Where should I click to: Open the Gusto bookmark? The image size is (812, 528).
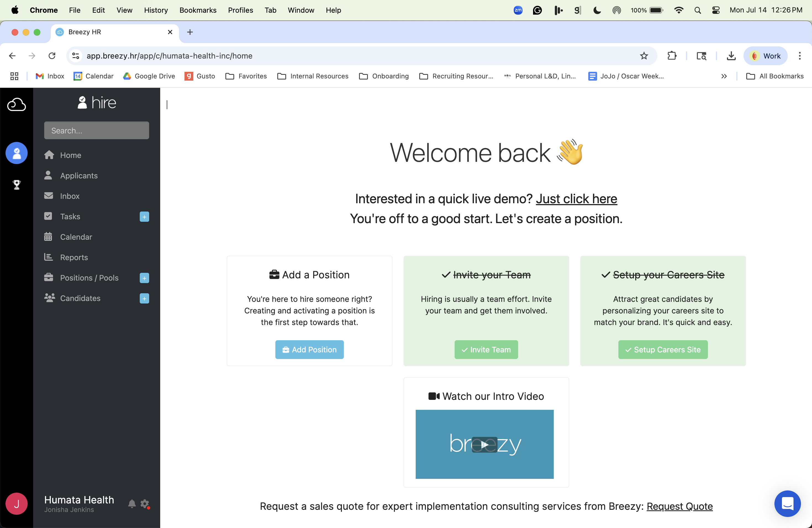[200, 76]
